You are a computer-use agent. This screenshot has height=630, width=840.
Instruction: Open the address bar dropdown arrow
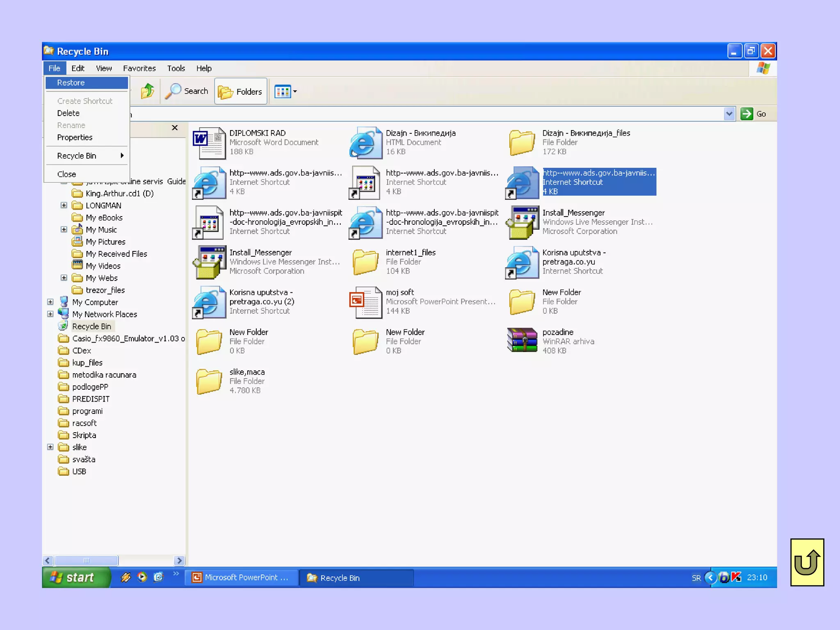point(729,114)
